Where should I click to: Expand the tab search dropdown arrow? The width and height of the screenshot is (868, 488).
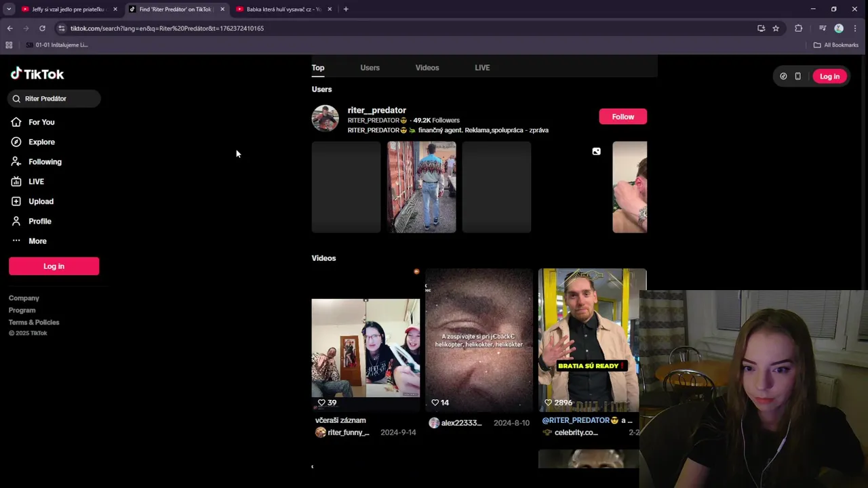click(x=9, y=9)
